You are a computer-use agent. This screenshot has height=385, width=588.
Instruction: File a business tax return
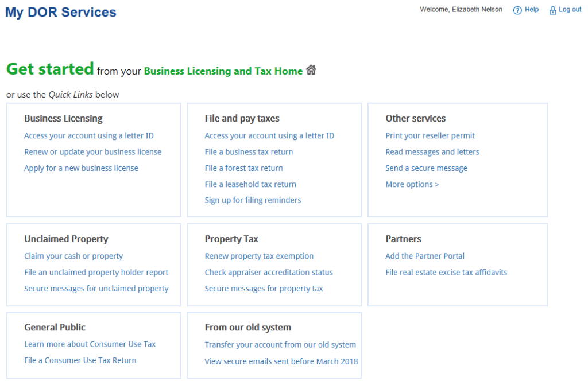coord(249,151)
